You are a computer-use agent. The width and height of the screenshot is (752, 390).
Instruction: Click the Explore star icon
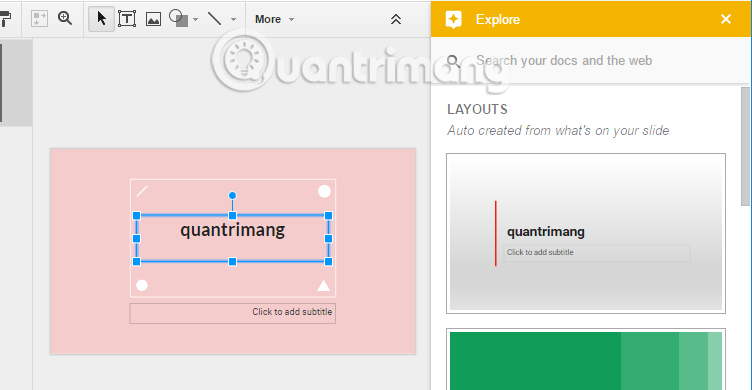click(x=453, y=19)
